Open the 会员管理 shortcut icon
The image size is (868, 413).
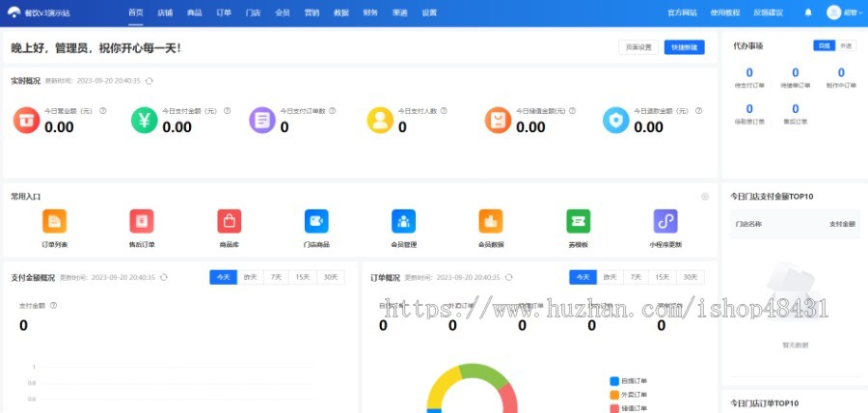click(x=403, y=221)
